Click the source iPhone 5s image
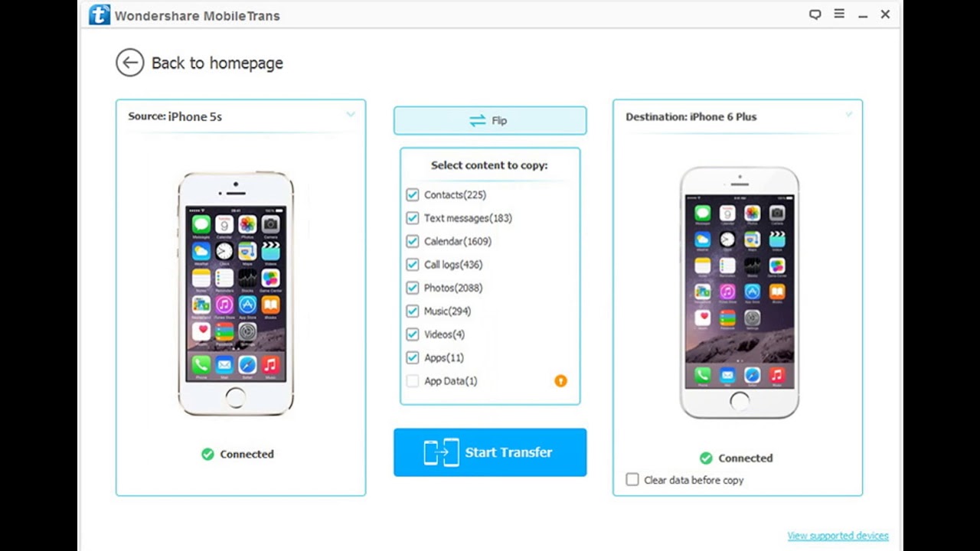The image size is (980, 551). click(x=236, y=293)
